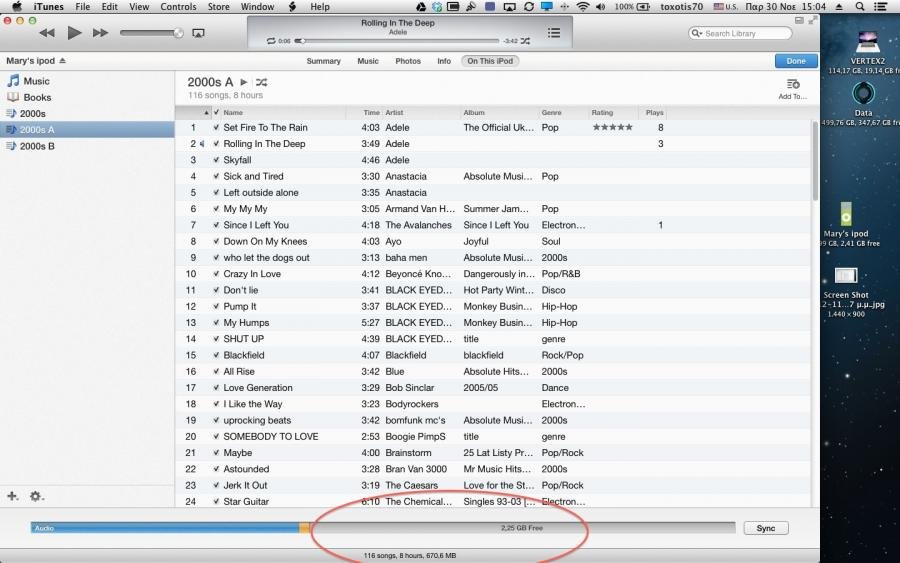The height and width of the screenshot is (563, 900).
Task: Click the Search Library field
Action: coord(740,33)
